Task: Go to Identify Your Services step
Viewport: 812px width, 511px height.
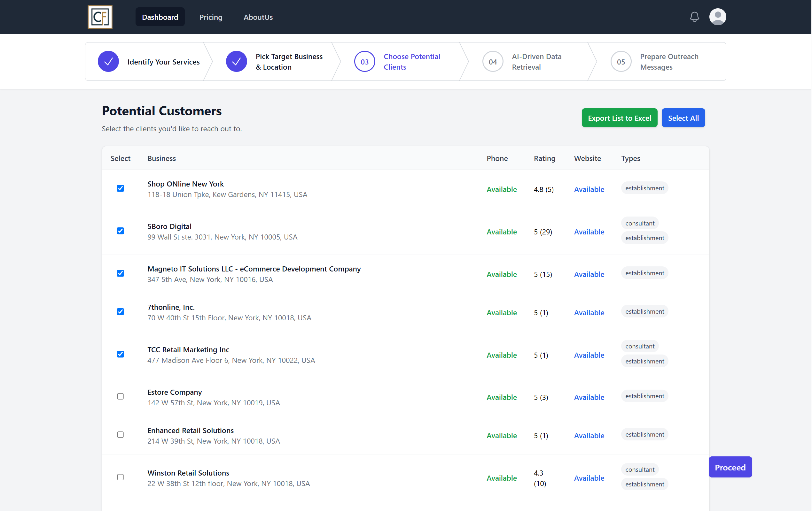Action: coord(163,62)
